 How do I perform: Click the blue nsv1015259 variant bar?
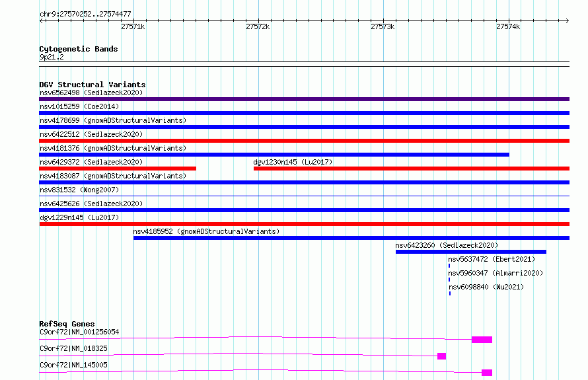[304, 113]
